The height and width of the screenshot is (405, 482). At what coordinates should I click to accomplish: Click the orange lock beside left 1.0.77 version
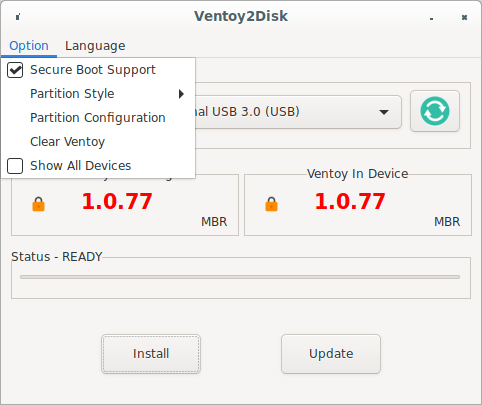(x=38, y=204)
